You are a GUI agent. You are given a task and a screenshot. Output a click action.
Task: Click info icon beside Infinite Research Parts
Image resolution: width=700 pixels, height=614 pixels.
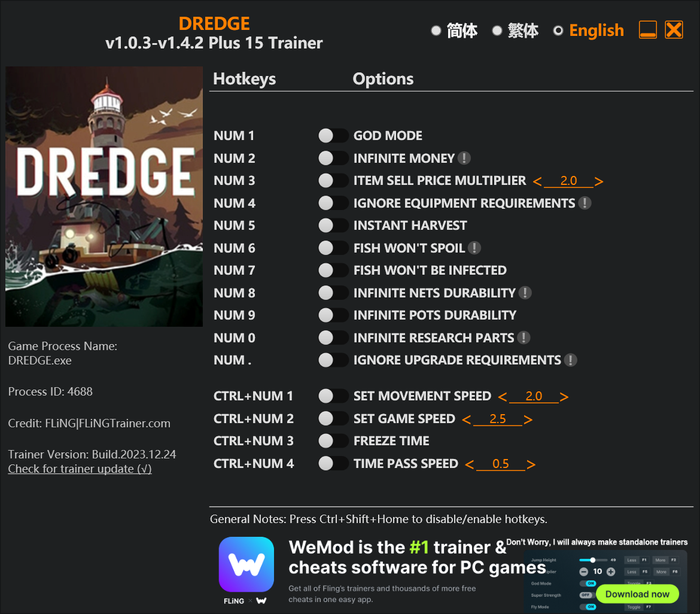click(x=524, y=338)
